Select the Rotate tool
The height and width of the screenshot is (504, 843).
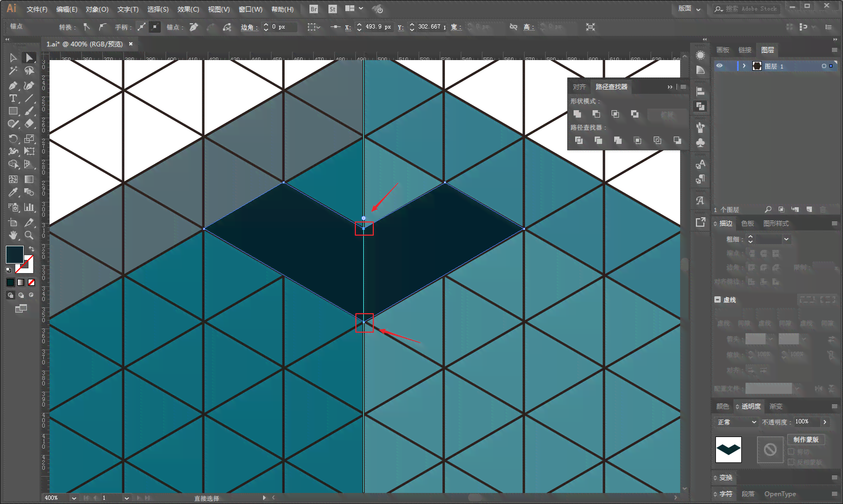point(13,139)
